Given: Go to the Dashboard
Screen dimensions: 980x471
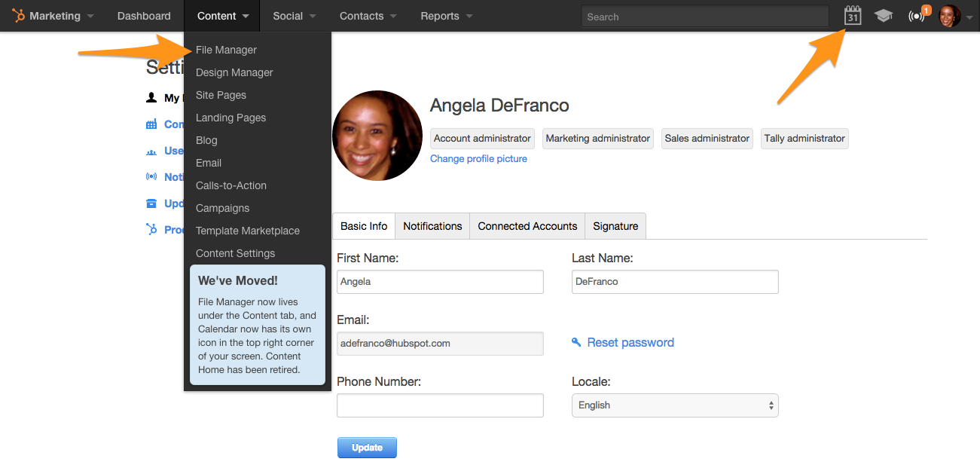Looking at the screenshot, I should click(x=144, y=16).
